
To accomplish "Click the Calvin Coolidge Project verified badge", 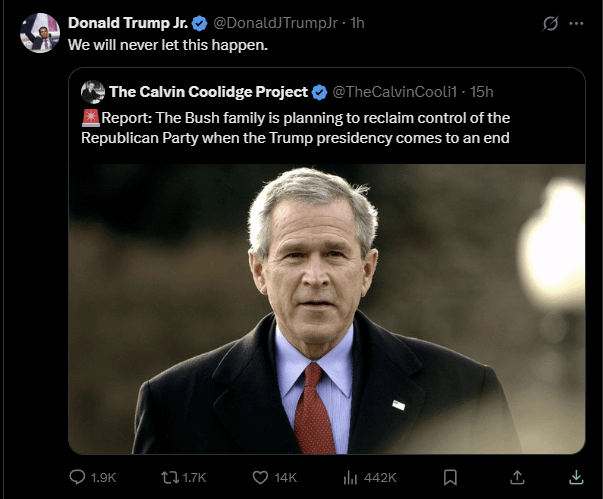I will 319,92.
